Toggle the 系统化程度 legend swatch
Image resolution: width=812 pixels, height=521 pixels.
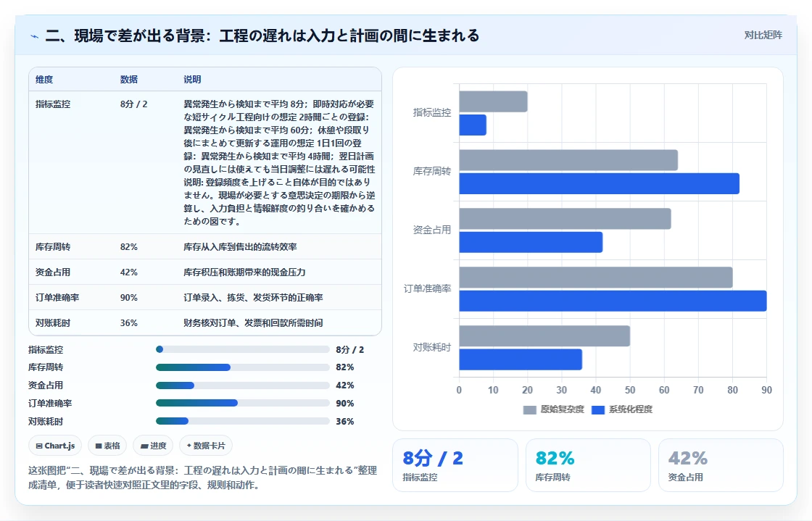click(598, 409)
